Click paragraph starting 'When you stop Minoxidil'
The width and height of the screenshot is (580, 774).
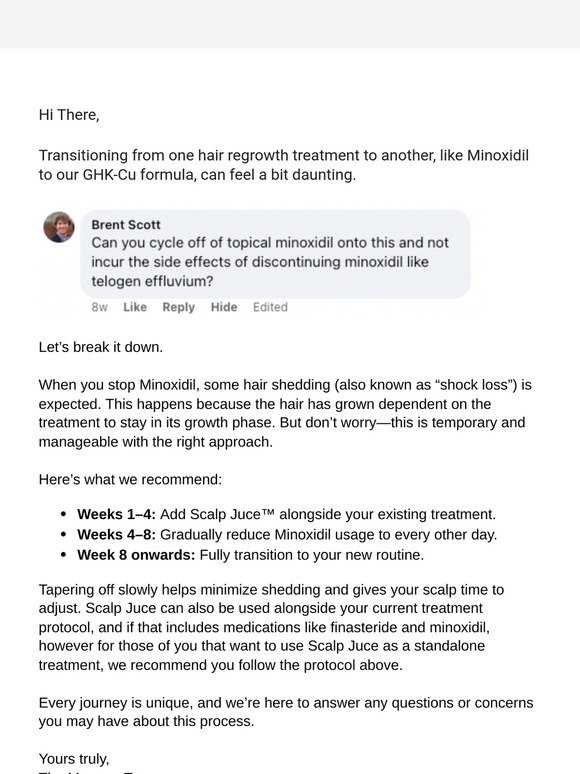[285, 413]
